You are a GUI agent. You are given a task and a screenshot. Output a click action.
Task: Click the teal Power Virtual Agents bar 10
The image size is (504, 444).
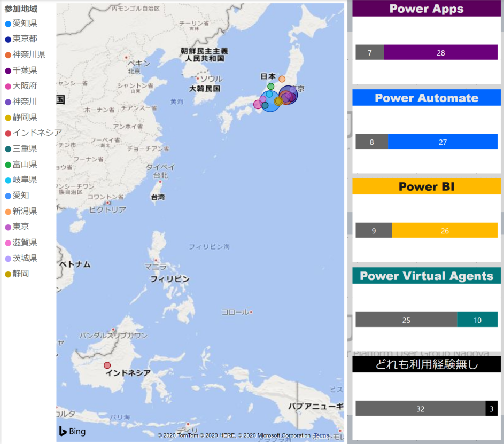[x=477, y=320]
